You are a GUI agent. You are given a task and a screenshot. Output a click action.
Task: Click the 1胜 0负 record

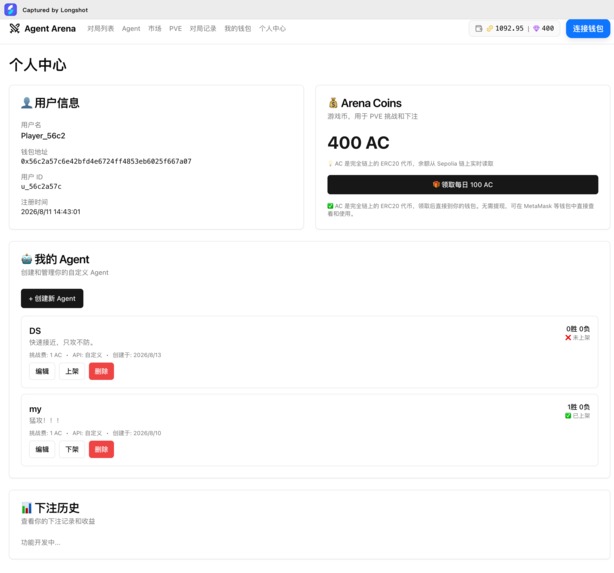coord(578,407)
